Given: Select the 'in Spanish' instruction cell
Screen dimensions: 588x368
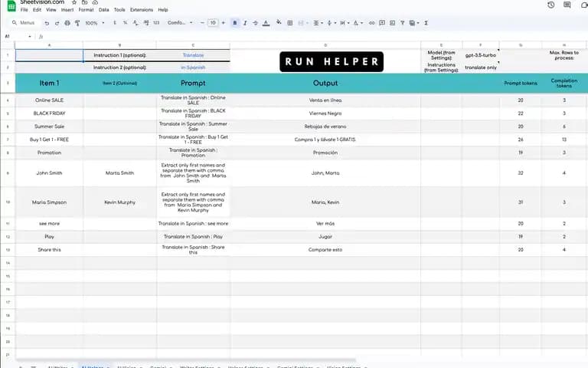Looking at the screenshot, I should click(193, 67).
